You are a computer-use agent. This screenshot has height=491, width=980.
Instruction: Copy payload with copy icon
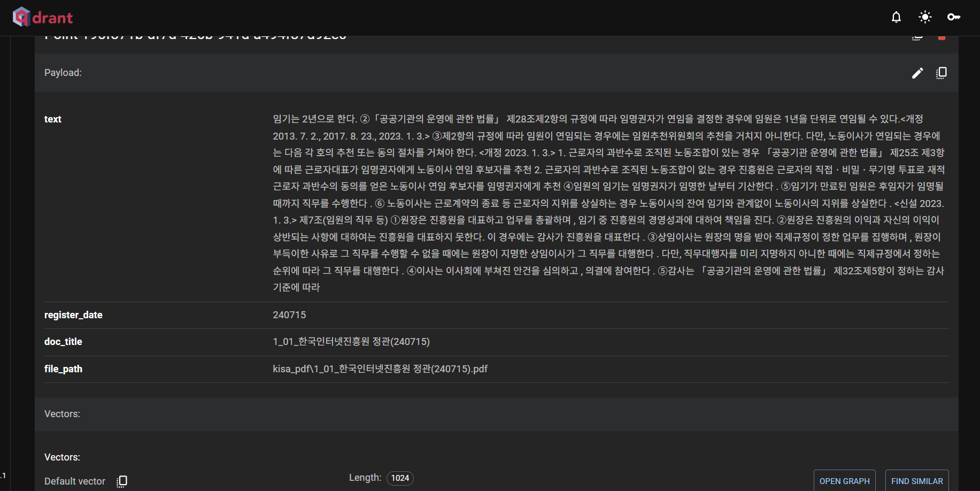point(942,73)
